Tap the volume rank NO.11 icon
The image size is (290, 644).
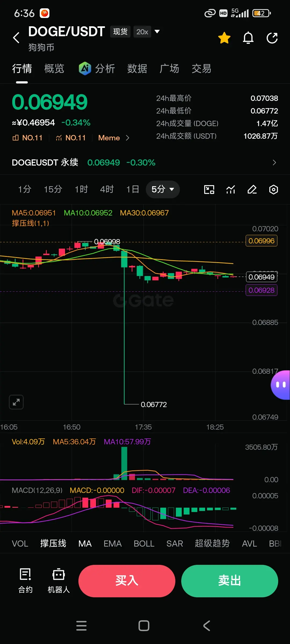[x=71, y=138]
